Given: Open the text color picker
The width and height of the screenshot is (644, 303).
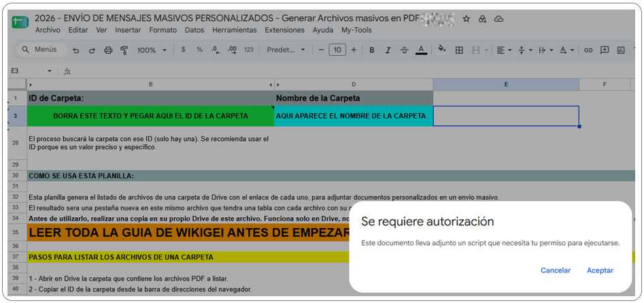Looking at the screenshot, I should coord(421,50).
